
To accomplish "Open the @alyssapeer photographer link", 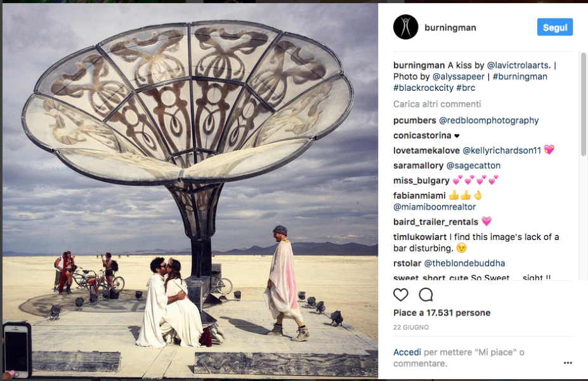I will [x=458, y=77].
